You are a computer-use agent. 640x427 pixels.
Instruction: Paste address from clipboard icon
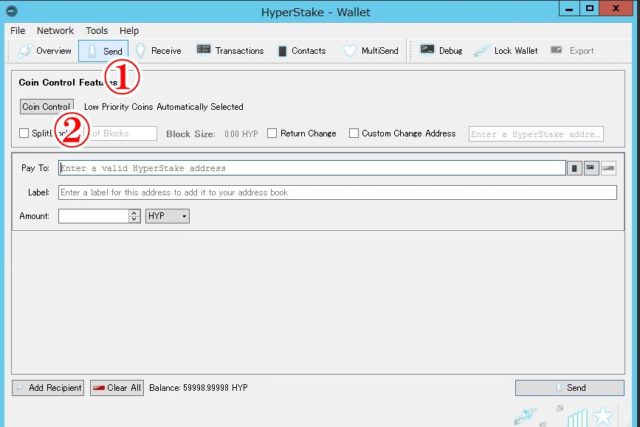(591, 168)
